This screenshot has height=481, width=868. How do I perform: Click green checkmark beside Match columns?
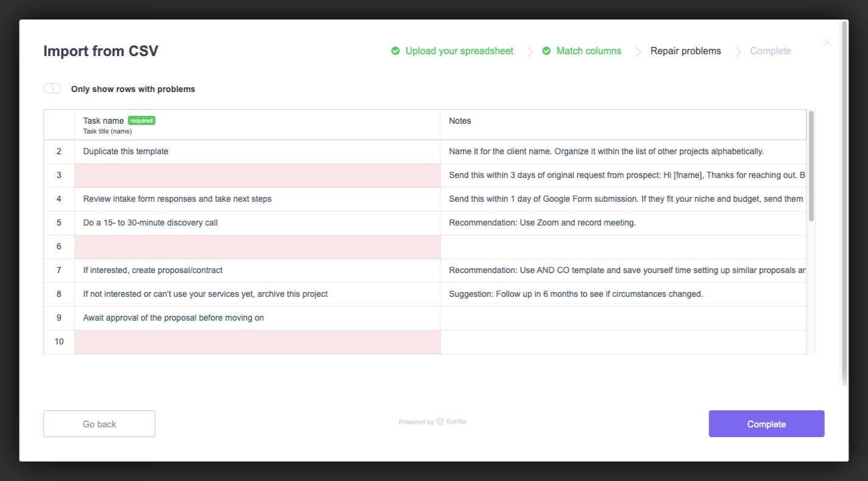tap(546, 51)
